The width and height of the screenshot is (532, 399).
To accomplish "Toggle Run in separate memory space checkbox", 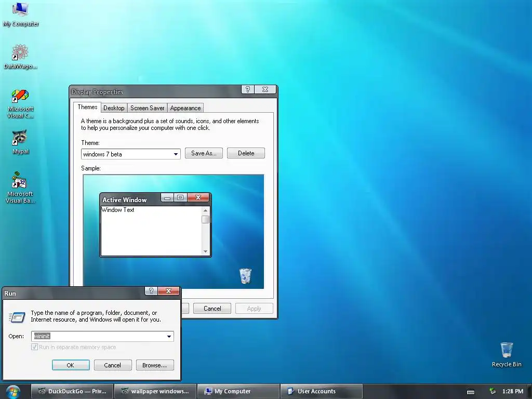I will (x=34, y=347).
